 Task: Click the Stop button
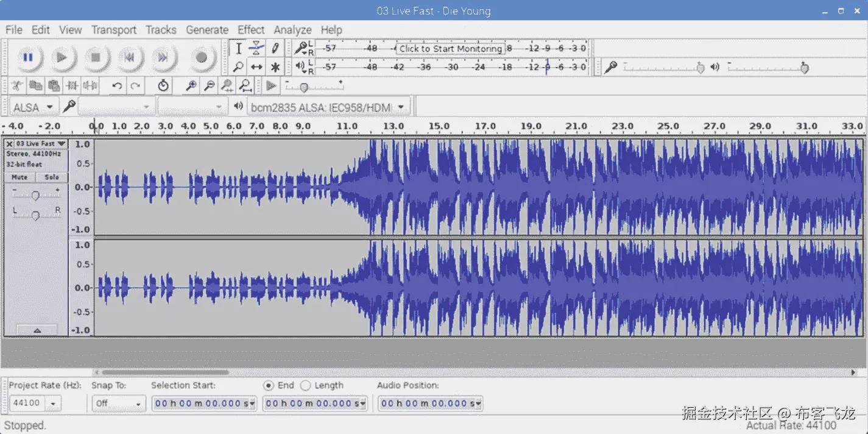coord(96,58)
